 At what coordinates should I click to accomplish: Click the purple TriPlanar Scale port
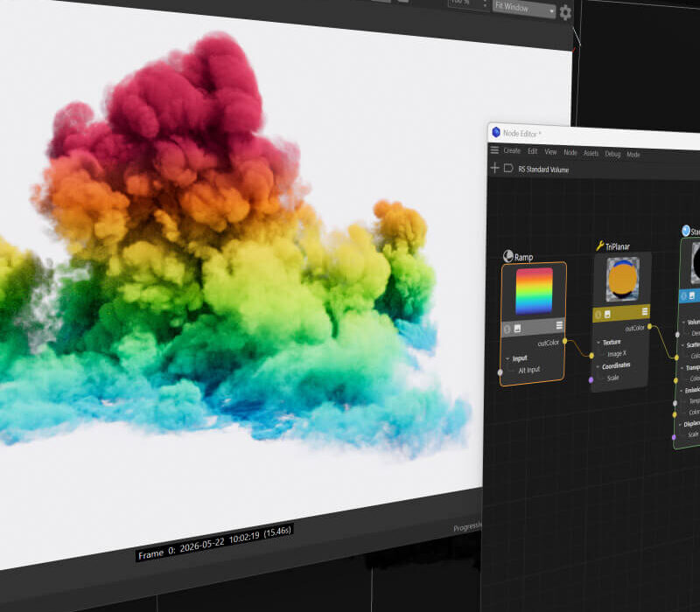tap(591, 380)
